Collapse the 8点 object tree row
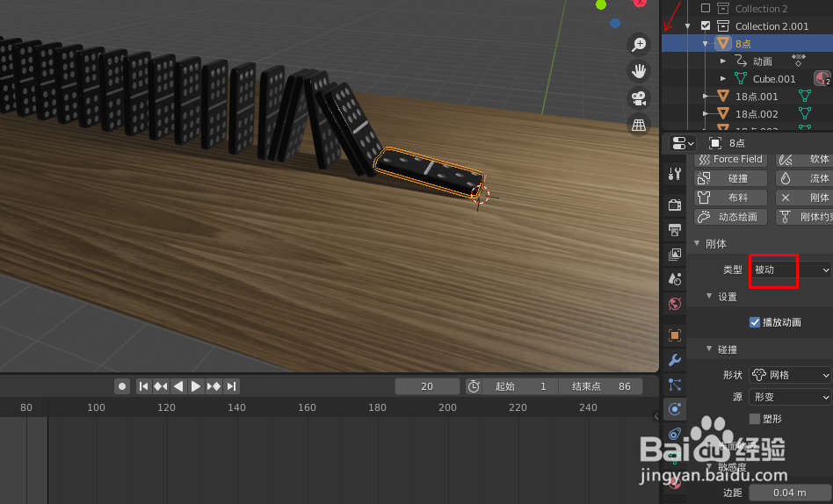Image resolution: width=833 pixels, height=504 pixels. coord(706,44)
